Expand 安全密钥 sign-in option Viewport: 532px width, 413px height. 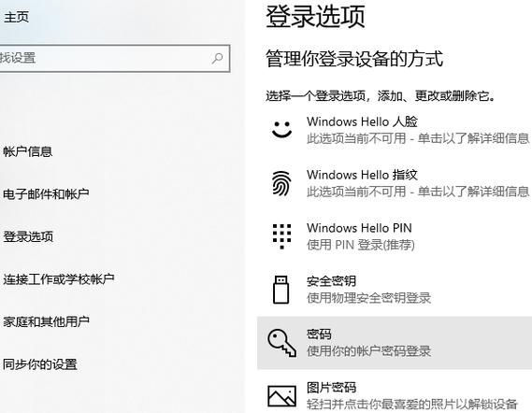point(395,290)
